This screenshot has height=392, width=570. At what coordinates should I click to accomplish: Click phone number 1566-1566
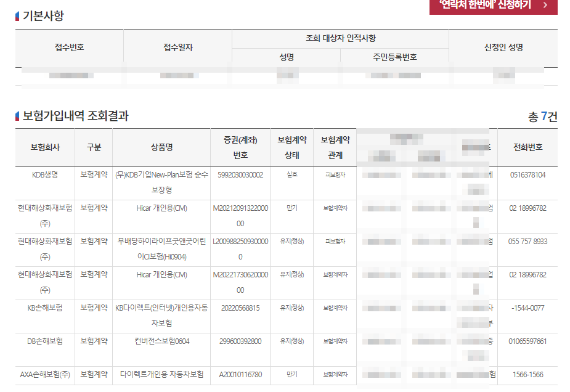528,375
